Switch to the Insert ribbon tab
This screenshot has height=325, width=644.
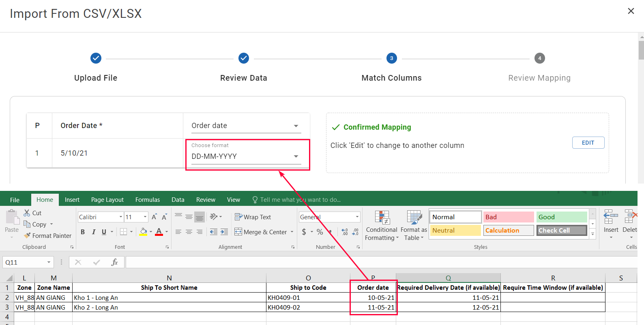pyautogui.click(x=72, y=200)
